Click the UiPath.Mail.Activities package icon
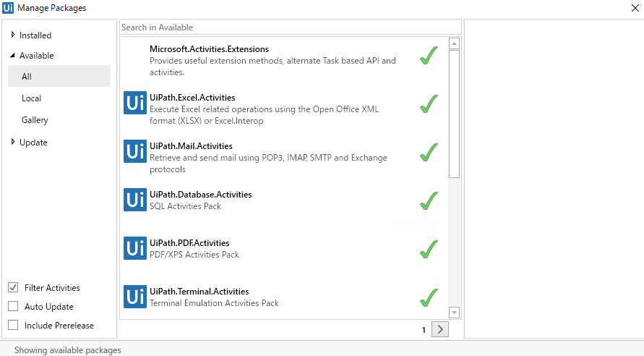The height and width of the screenshot is (356, 644). (x=135, y=151)
